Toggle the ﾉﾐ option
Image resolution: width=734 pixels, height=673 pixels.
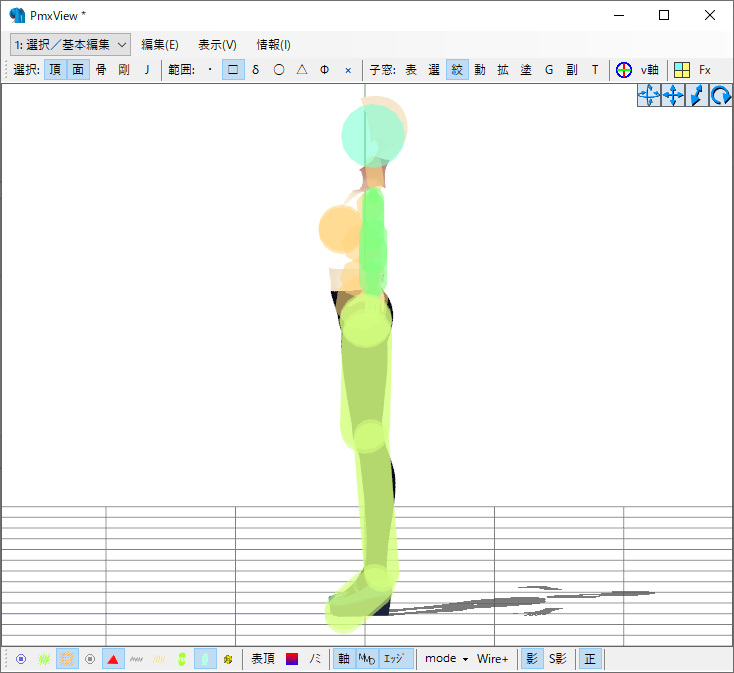(x=315, y=659)
